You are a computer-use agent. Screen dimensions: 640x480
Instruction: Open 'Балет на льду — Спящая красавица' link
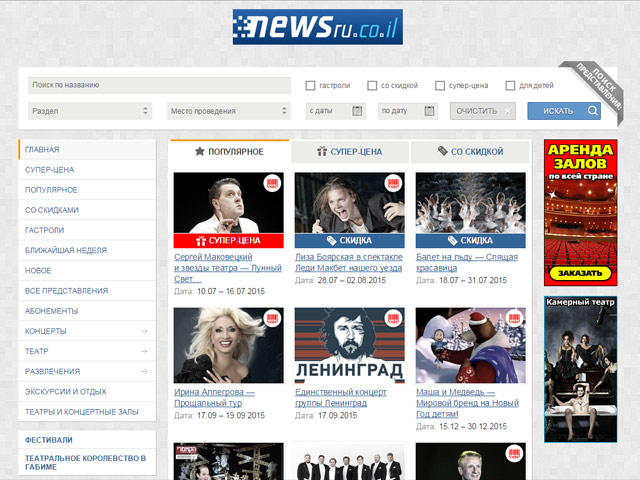(x=467, y=262)
